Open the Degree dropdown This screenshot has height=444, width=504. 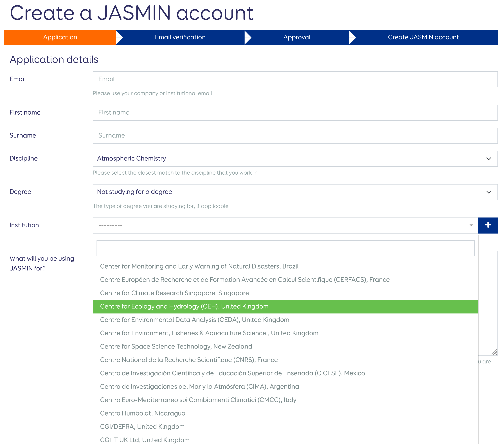(x=295, y=192)
